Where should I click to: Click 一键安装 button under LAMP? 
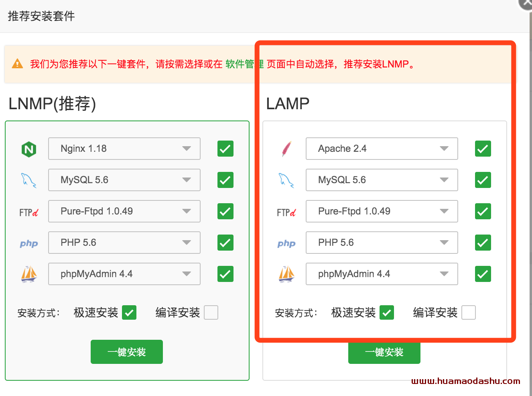pos(384,353)
